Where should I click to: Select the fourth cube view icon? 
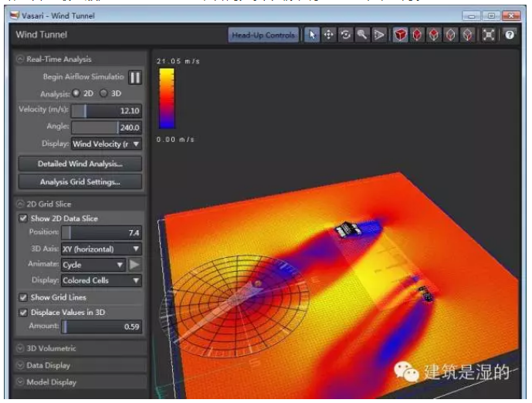point(451,35)
